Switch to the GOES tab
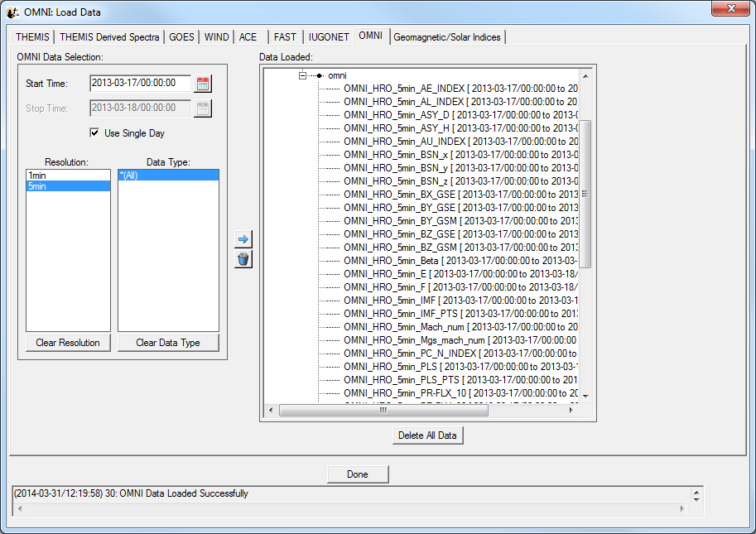Screen dimensions: 756x534 [x=182, y=37]
